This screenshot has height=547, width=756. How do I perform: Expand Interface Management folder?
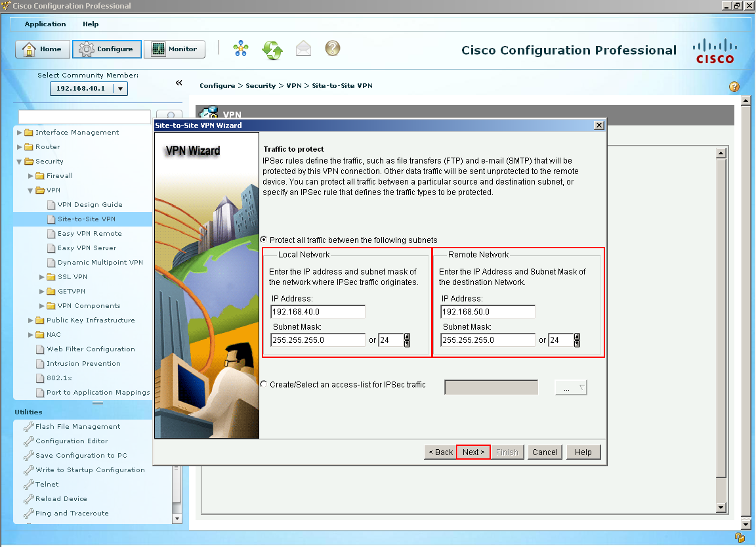coord(19,132)
